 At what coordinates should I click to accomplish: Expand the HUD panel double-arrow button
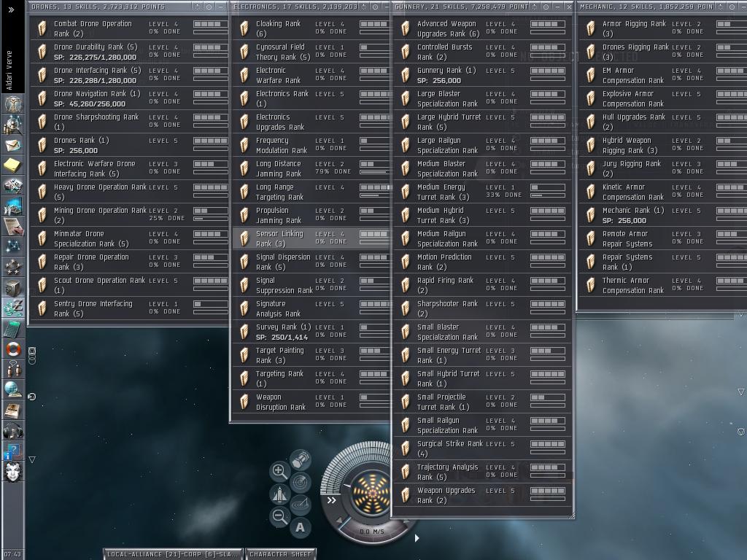point(332,500)
